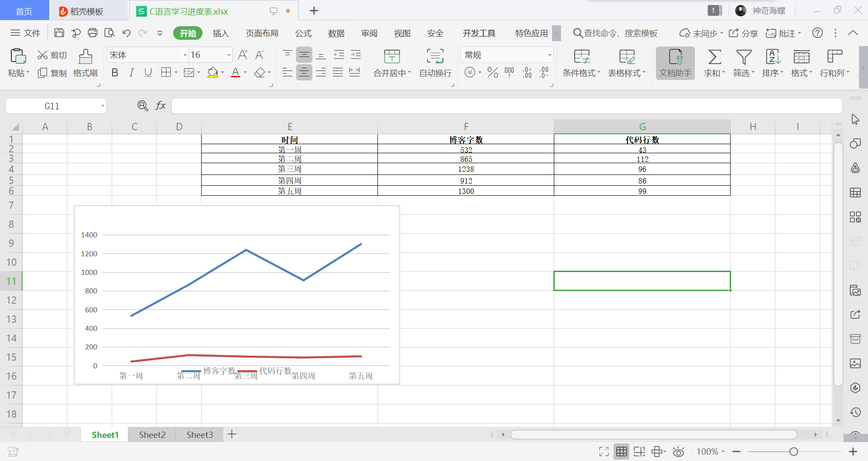Open the number format dropdown 常规
The height and width of the screenshot is (461, 868).
coord(550,55)
